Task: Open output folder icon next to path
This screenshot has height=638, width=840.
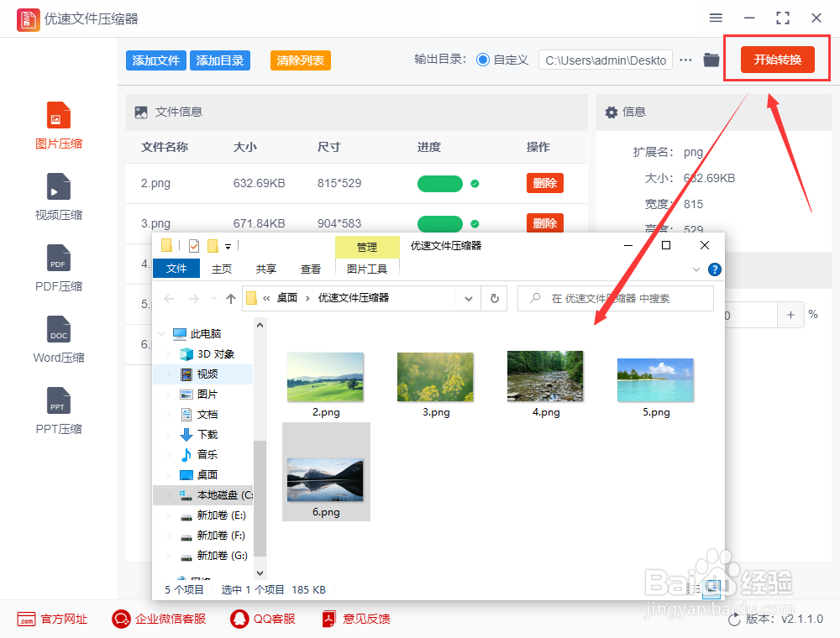Action: tap(711, 60)
